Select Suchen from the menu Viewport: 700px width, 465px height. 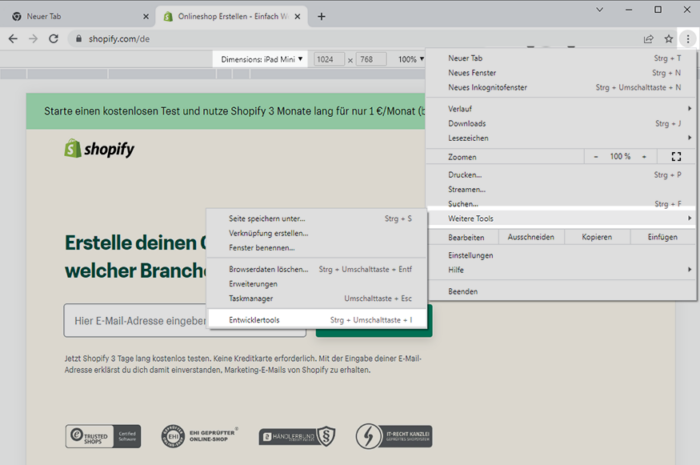[x=562, y=204]
